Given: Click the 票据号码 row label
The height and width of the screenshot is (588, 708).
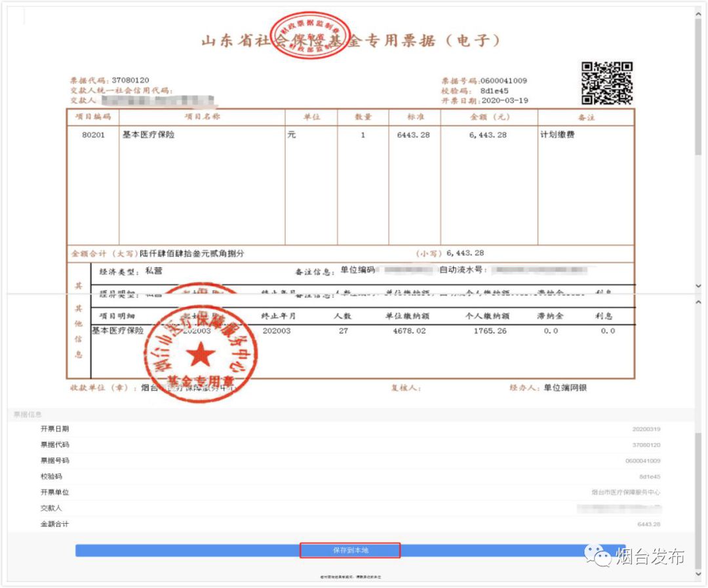Looking at the screenshot, I should pos(54,460).
